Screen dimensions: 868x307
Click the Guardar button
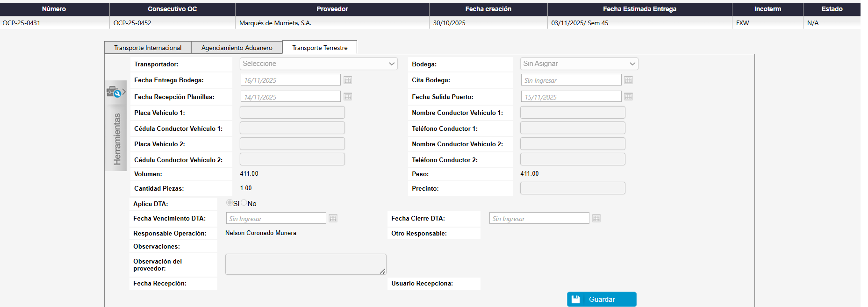coord(602,300)
